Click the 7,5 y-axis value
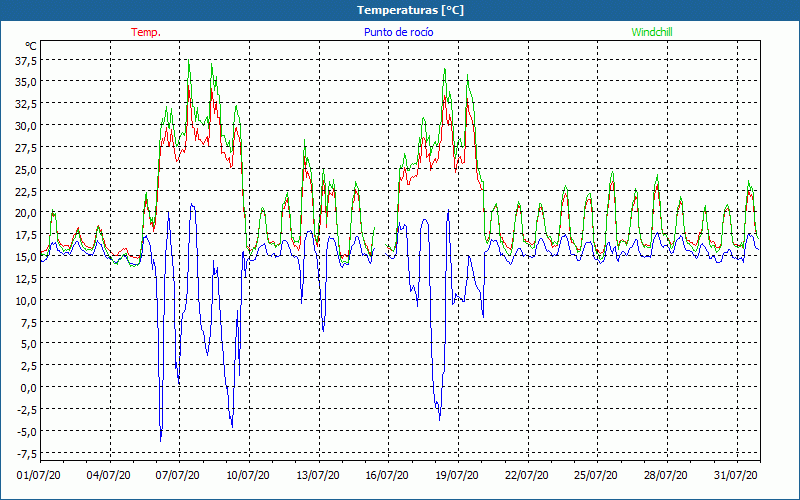Viewport: 800px width, 500px height. pos(28,322)
